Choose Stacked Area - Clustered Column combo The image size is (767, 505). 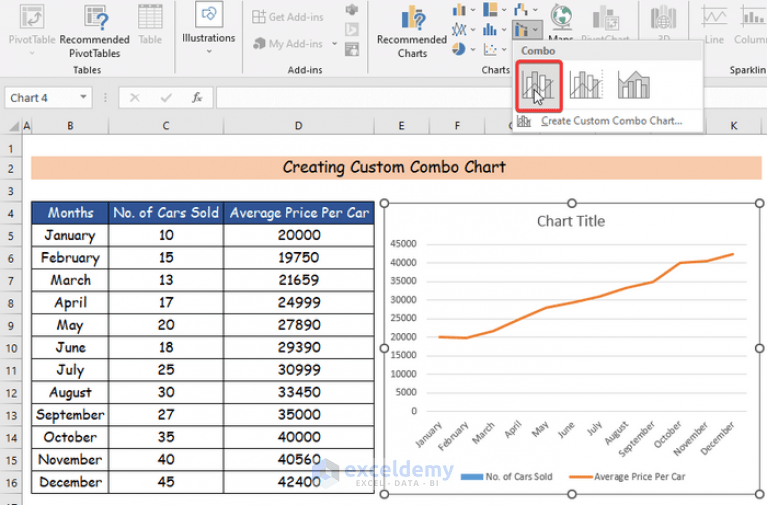coord(634,84)
